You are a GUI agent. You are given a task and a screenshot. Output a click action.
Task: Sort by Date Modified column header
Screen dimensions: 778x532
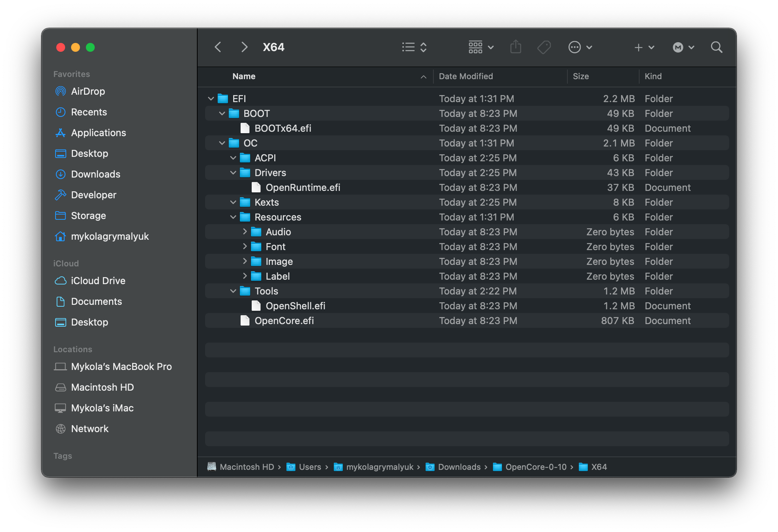coord(466,76)
